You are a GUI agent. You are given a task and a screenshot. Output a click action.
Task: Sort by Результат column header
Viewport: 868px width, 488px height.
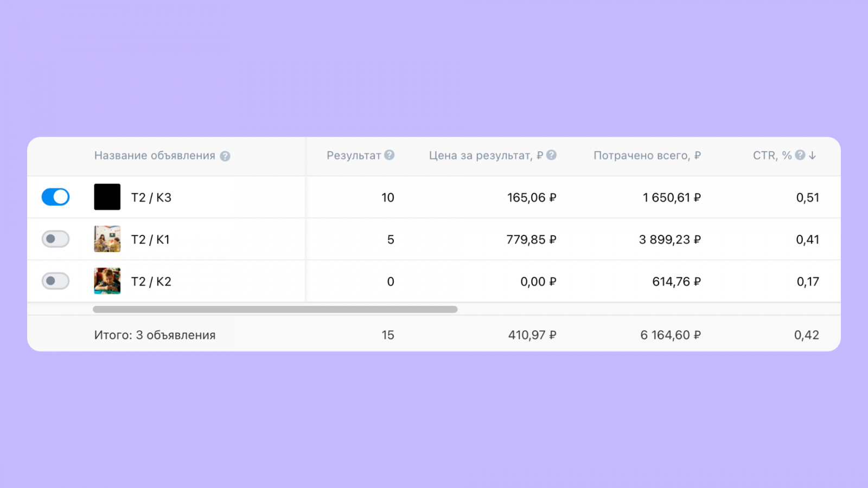pyautogui.click(x=354, y=156)
